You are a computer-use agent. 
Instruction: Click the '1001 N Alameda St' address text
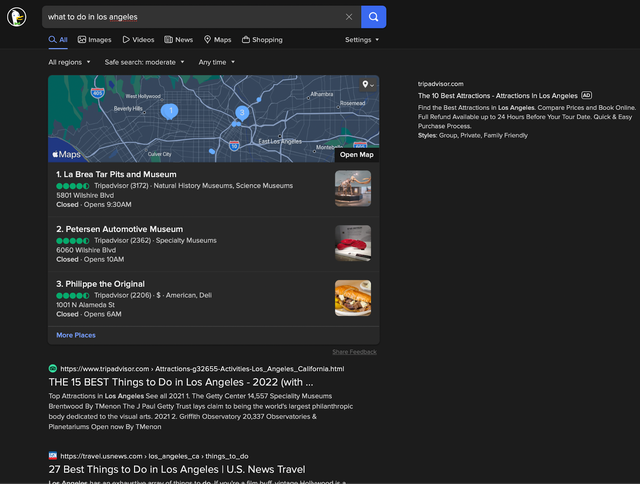[85, 304]
